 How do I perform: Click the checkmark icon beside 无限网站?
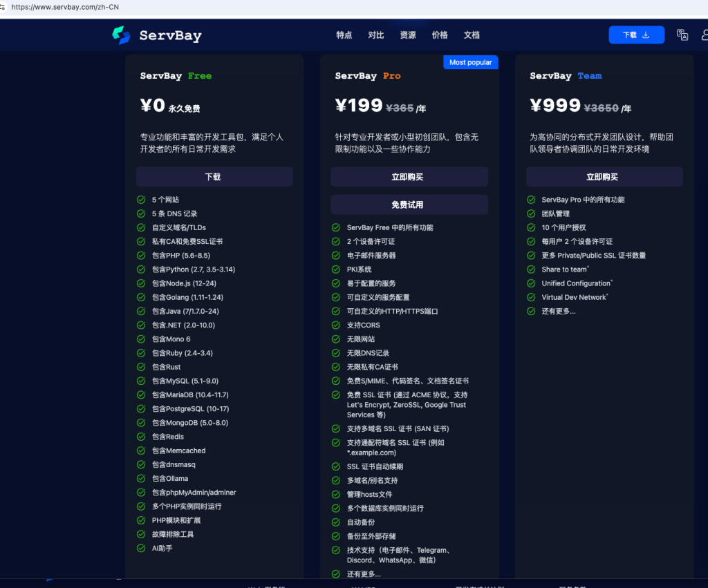(336, 339)
